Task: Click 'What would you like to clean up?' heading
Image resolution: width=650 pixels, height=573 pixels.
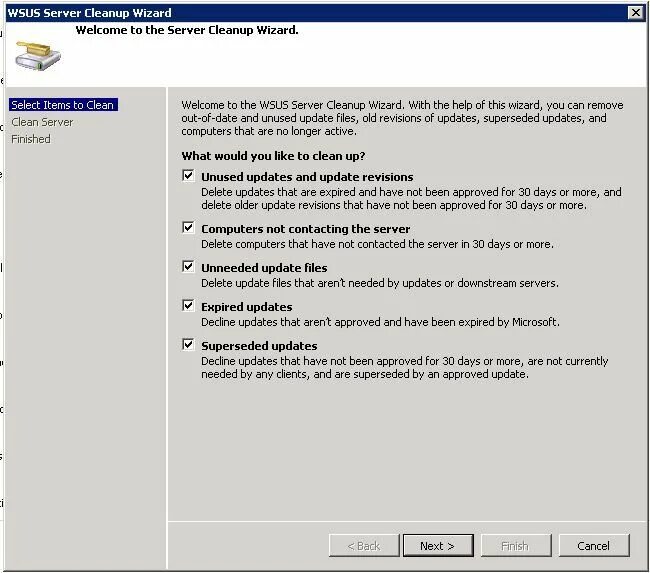Action: (x=273, y=156)
